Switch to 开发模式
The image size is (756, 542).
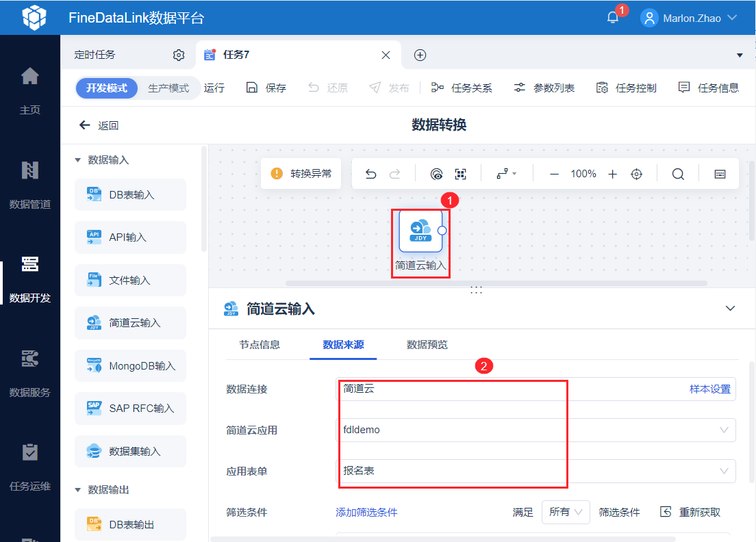107,88
